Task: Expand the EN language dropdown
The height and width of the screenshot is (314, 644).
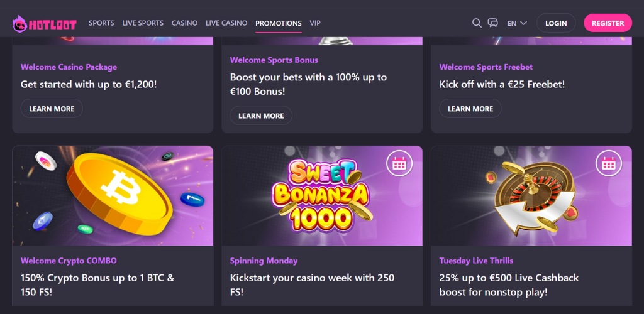Action: pyautogui.click(x=516, y=23)
